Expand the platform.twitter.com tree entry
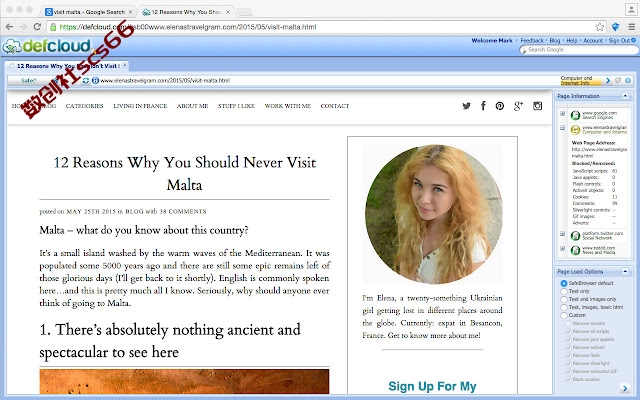Viewport: 640px width, 400px height. tap(562, 234)
